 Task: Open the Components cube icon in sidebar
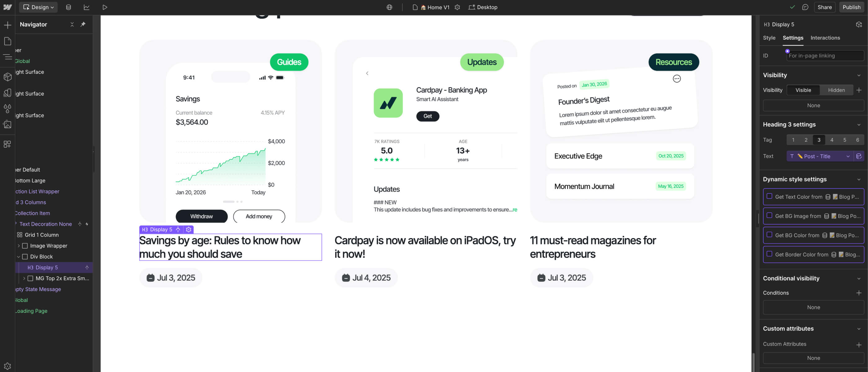7,77
